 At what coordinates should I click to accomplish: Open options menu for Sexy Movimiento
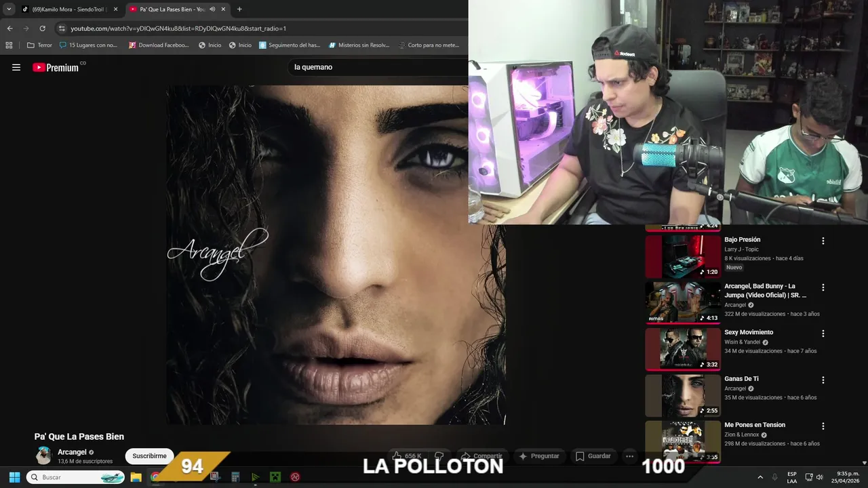click(823, 333)
